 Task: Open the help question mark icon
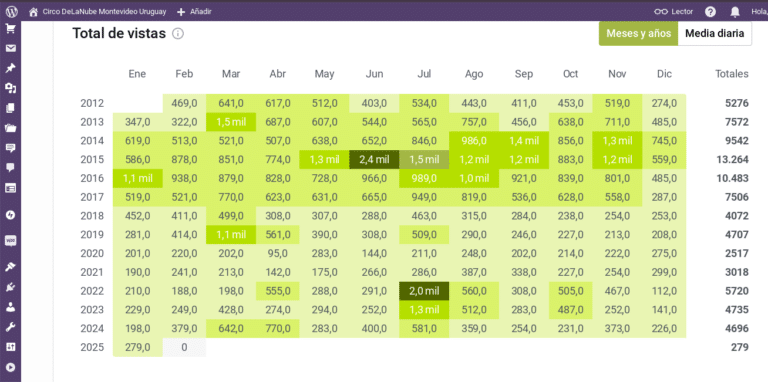[711, 12]
